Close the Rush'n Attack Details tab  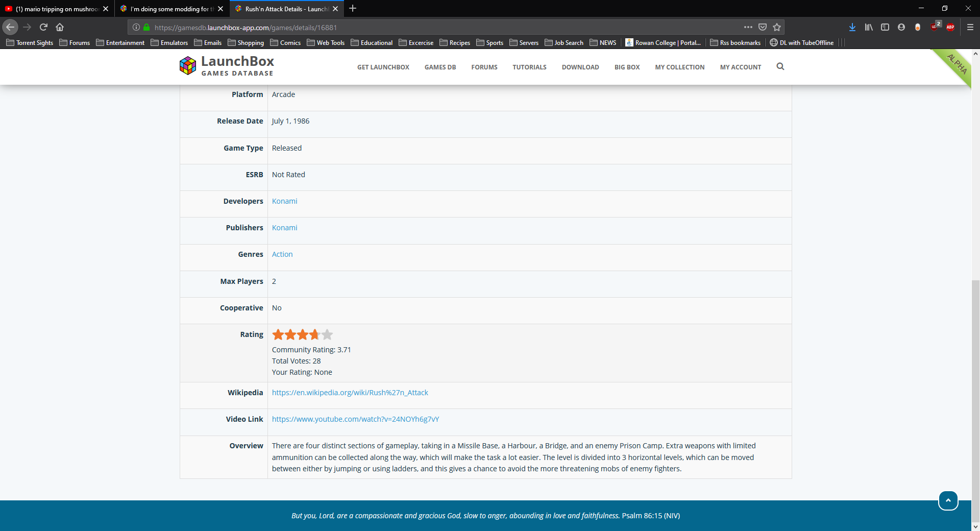click(335, 9)
